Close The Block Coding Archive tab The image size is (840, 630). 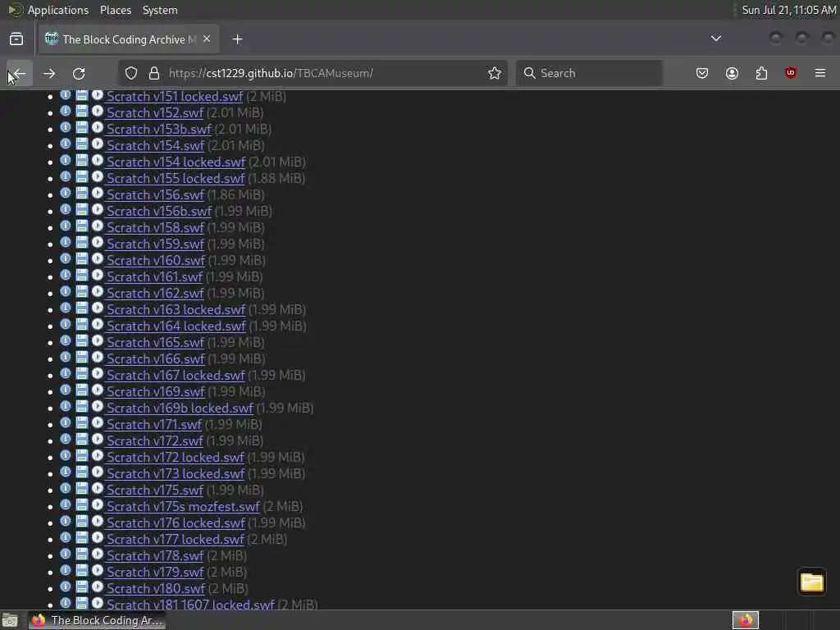(x=207, y=39)
